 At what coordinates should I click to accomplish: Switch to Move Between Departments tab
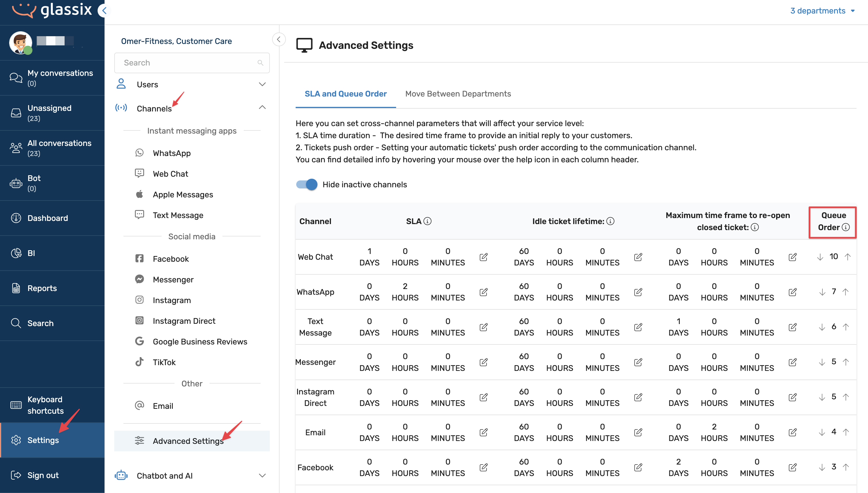pos(458,94)
